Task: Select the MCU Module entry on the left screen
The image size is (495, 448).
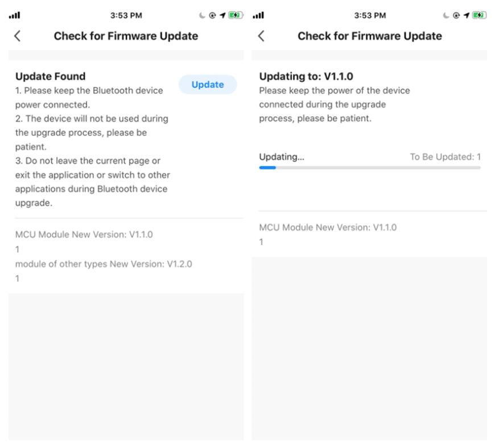Action: pos(84,234)
